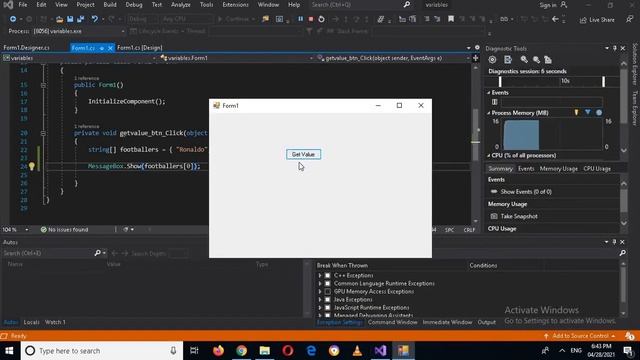Viewport: 640px width, 360px height.
Task: Toggle Common Language Runtime Exceptions checkbox
Action: [327, 283]
